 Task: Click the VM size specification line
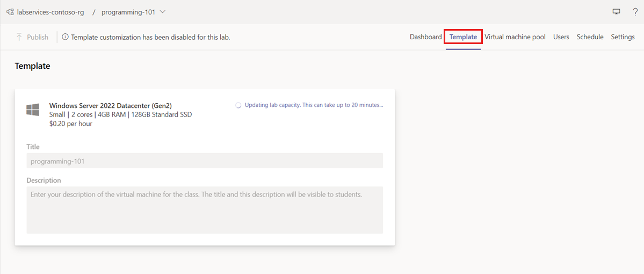click(x=120, y=114)
